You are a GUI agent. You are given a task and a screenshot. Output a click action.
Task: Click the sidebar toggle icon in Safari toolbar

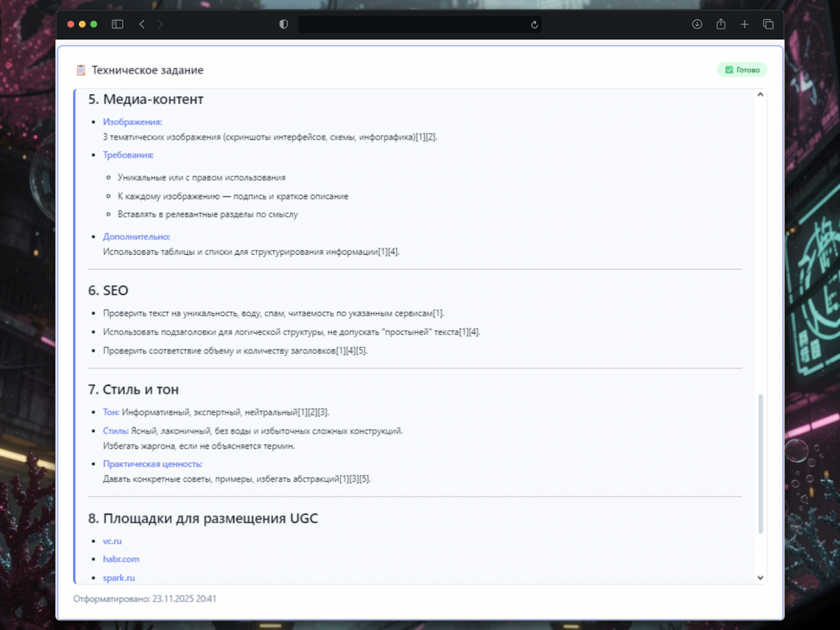point(117,24)
